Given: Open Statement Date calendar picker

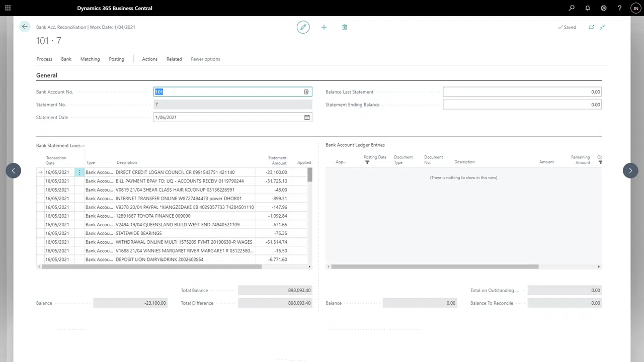Looking at the screenshot, I should click(307, 117).
